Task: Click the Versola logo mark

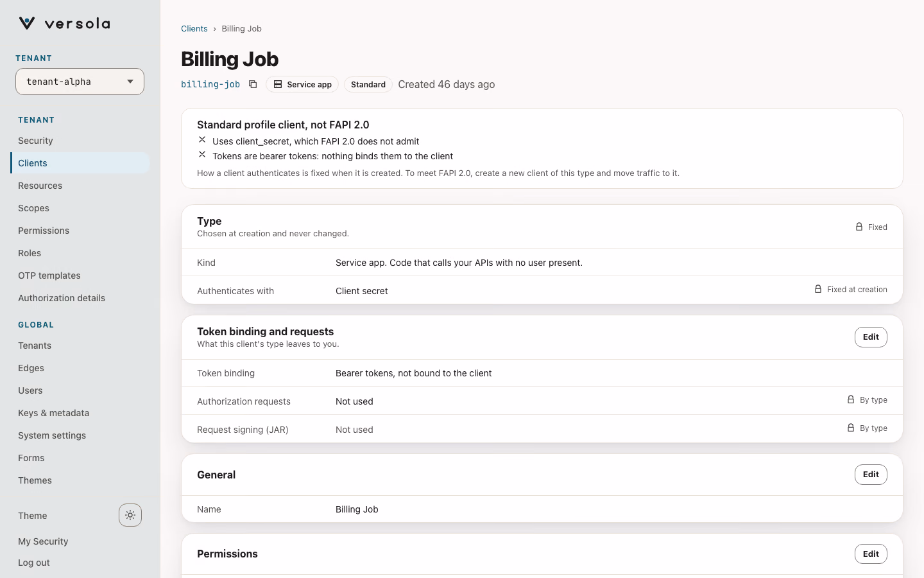Action: 27,24
